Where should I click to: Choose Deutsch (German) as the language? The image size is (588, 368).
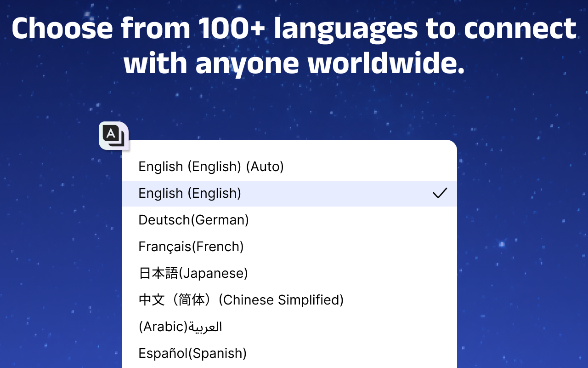pyautogui.click(x=193, y=220)
